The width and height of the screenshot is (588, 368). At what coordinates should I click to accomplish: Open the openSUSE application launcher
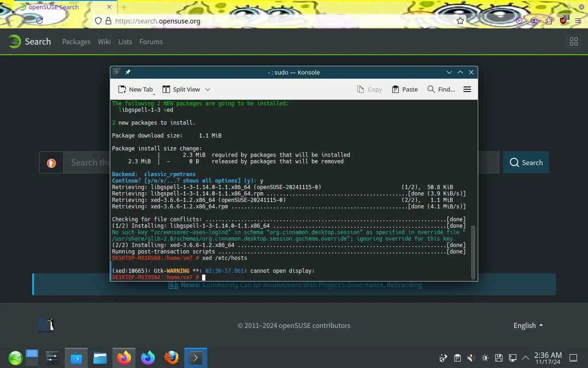pos(15,358)
